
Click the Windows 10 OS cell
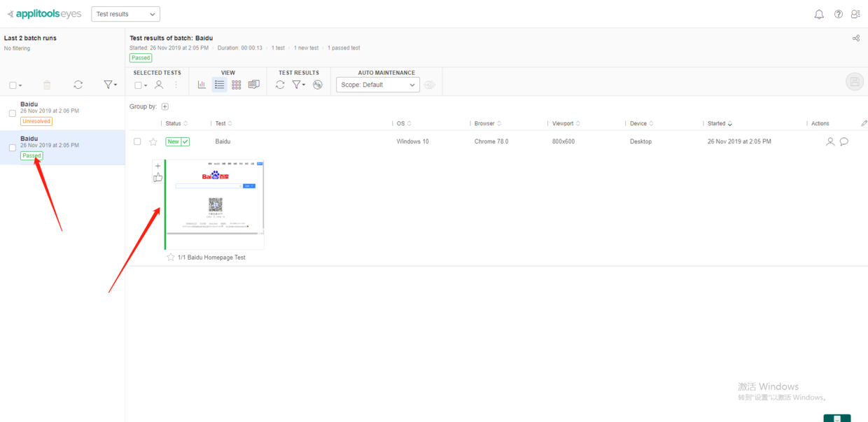click(x=413, y=141)
